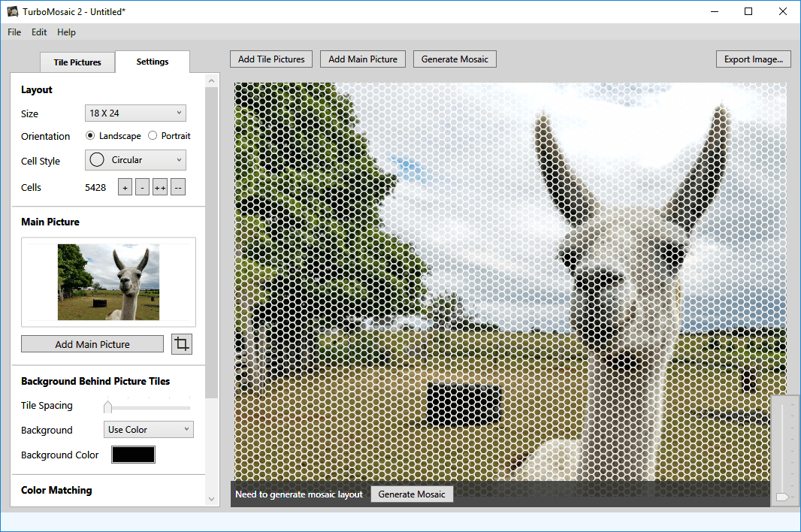
Task: Click the settings panel scroll-up arrow
Action: 211,80
